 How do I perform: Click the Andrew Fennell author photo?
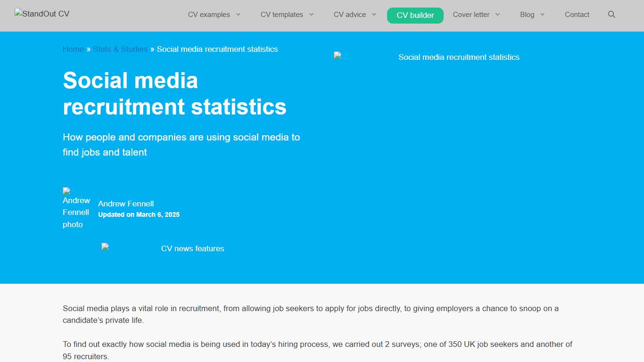(x=76, y=208)
